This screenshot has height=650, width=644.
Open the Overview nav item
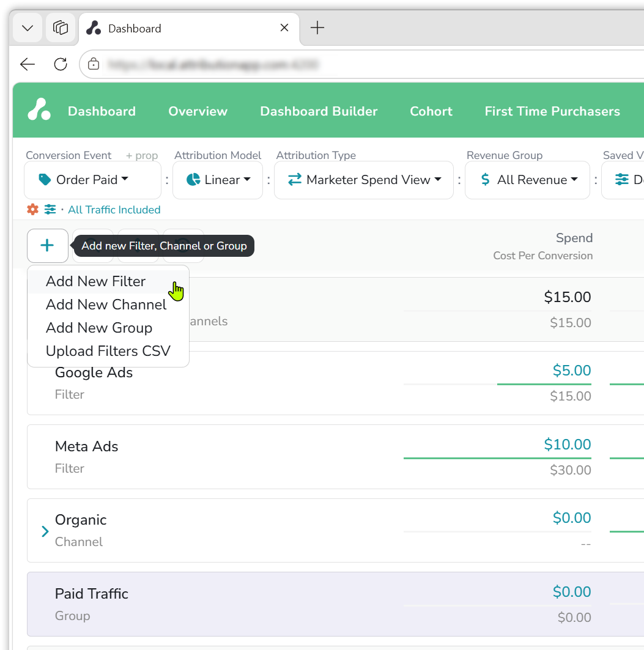[198, 111]
